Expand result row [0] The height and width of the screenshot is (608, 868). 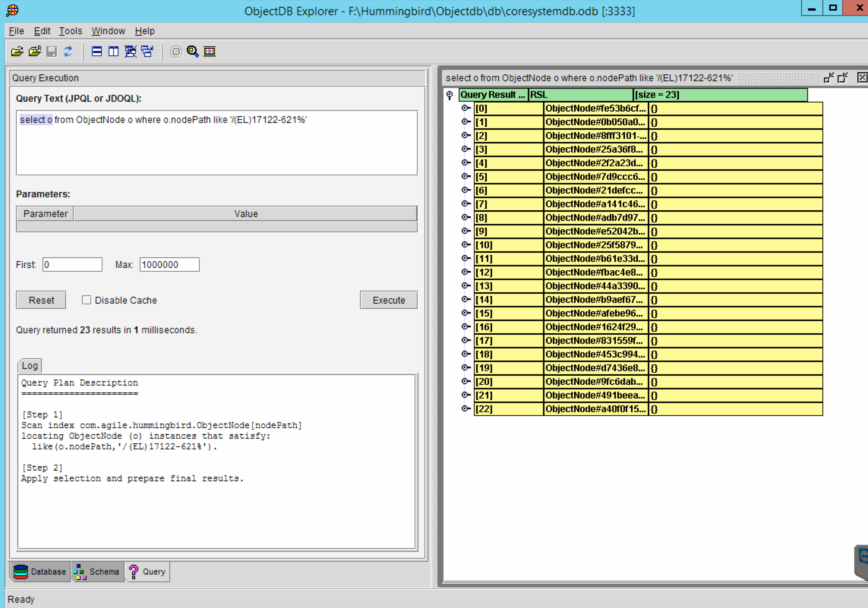pos(466,108)
